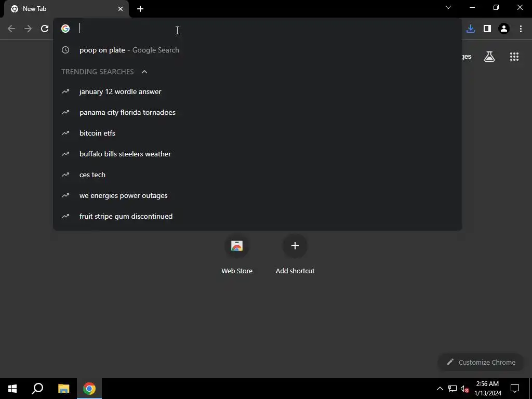Image resolution: width=532 pixels, height=399 pixels.
Task: Select 'panama city florida tornadoes' suggestion
Action: click(258, 112)
